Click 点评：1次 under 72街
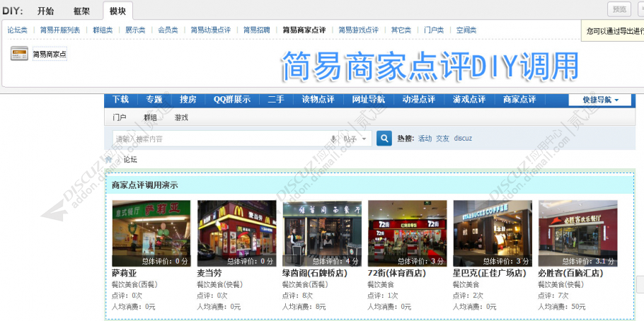The height and width of the screenshot is (321, 644). pyautogui.click(x=383, y=296)
